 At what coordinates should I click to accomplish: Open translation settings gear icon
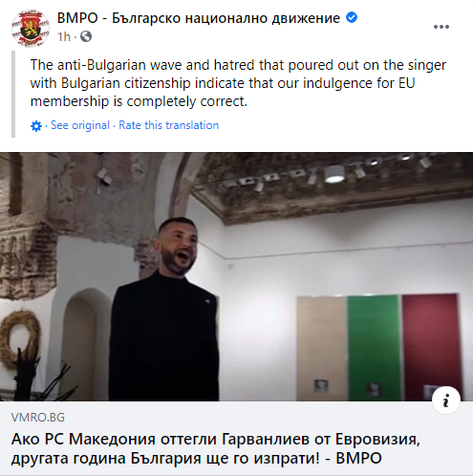(36, 126)
